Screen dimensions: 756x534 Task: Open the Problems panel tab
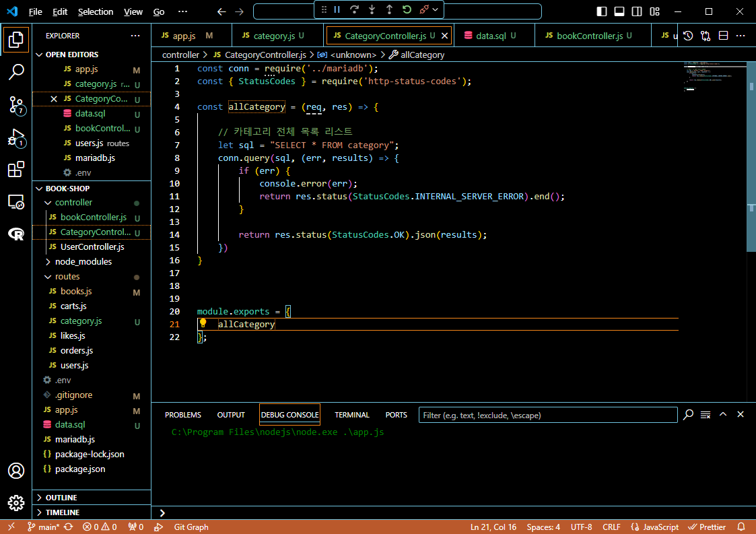[x=182, y=415]
